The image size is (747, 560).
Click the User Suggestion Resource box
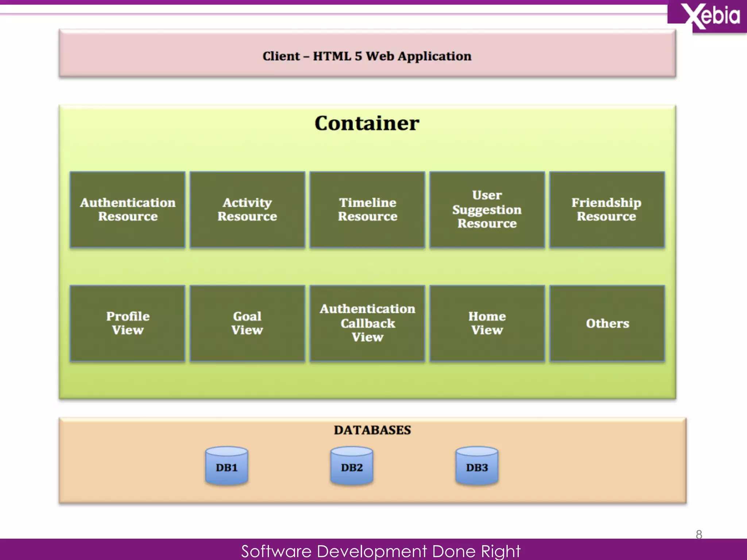(487, 210)
